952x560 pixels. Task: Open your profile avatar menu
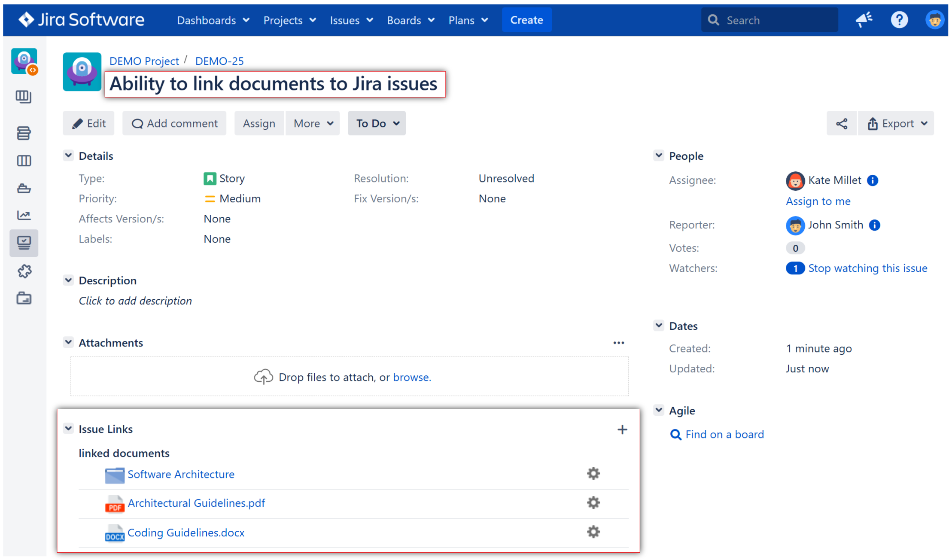coord(935,19)
